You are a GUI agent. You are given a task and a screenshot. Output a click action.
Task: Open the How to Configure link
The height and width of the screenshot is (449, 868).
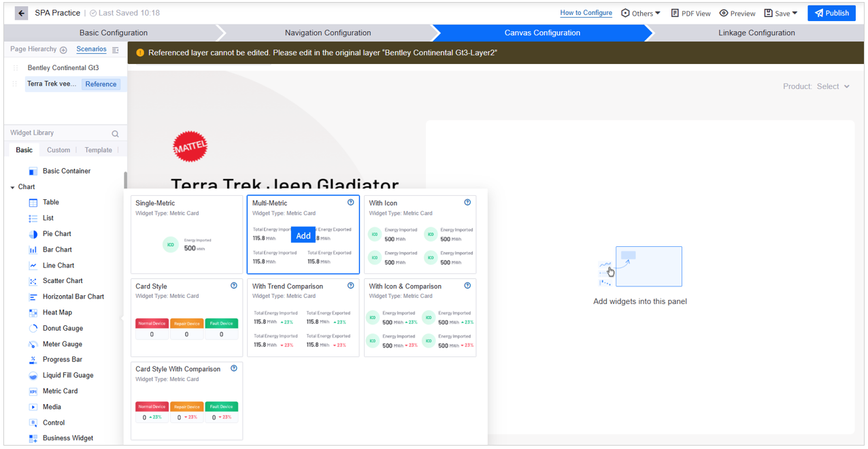click(586, 13)
